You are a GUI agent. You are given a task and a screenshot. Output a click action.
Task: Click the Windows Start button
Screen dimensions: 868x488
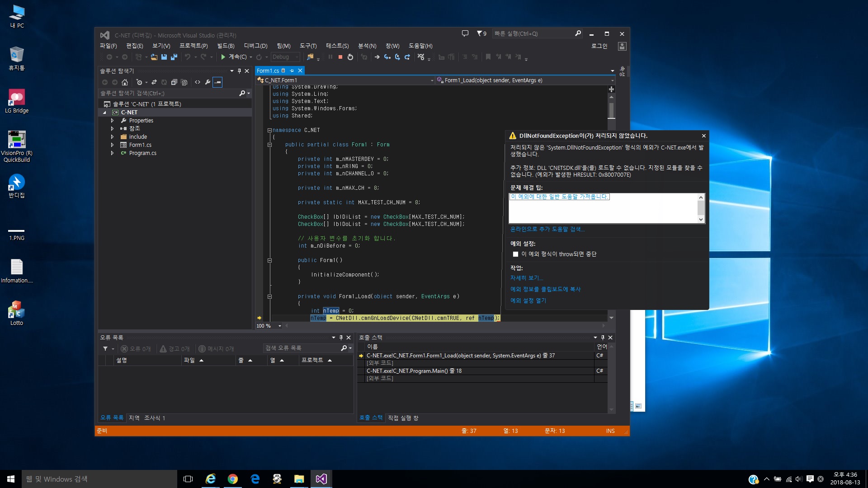(11, 479)
